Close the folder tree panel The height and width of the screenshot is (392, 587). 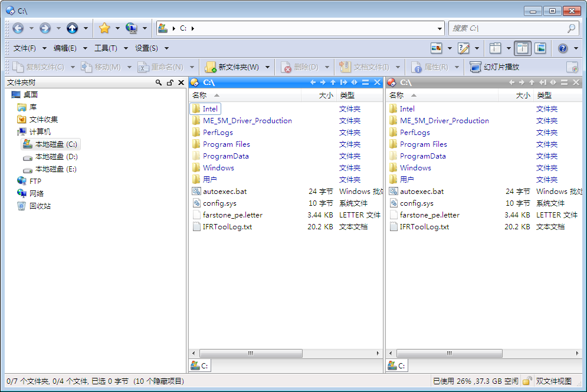coord(181,83)
